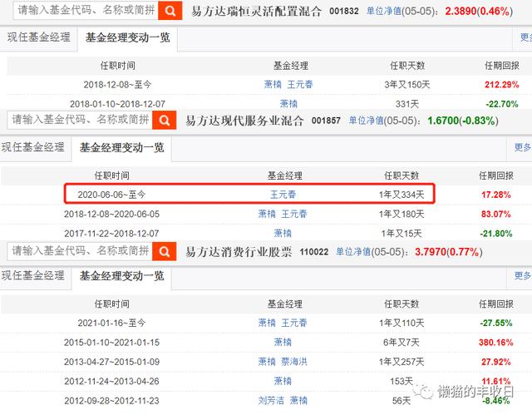
Task: Open 萧楠 link in 2017-11-22~2018-12-07 row
Action: coord(283,233)
